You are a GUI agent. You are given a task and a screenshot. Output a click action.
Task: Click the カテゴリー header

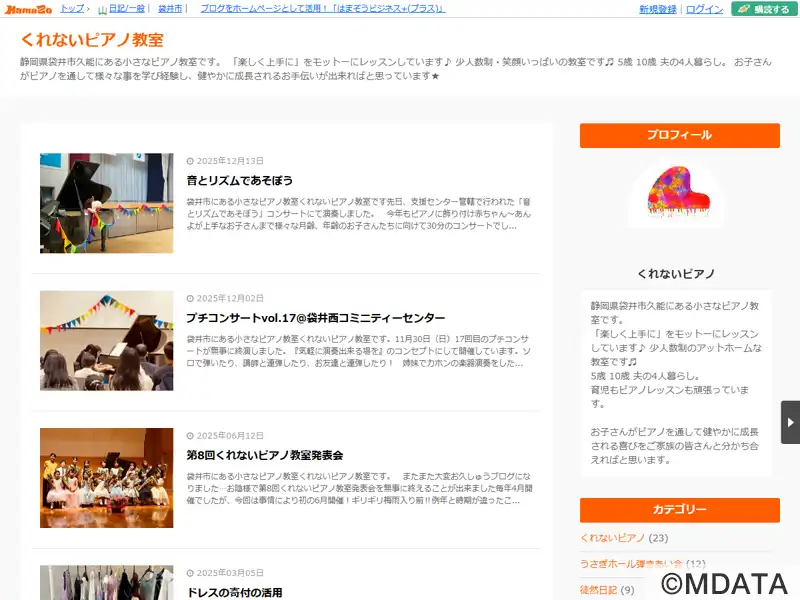(x=680, y=510)
